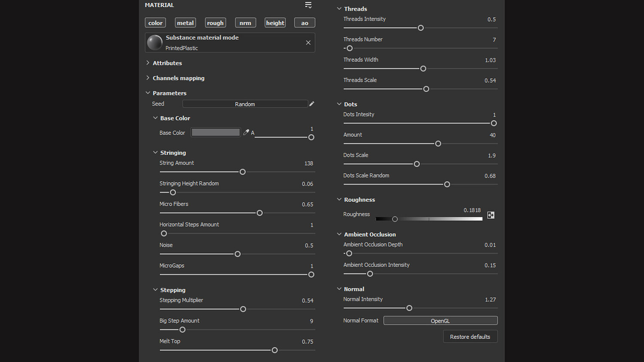Toggle the ao channel button
Image resolution: width=644 pixels, height=362 pixels.
pos(304,23)
